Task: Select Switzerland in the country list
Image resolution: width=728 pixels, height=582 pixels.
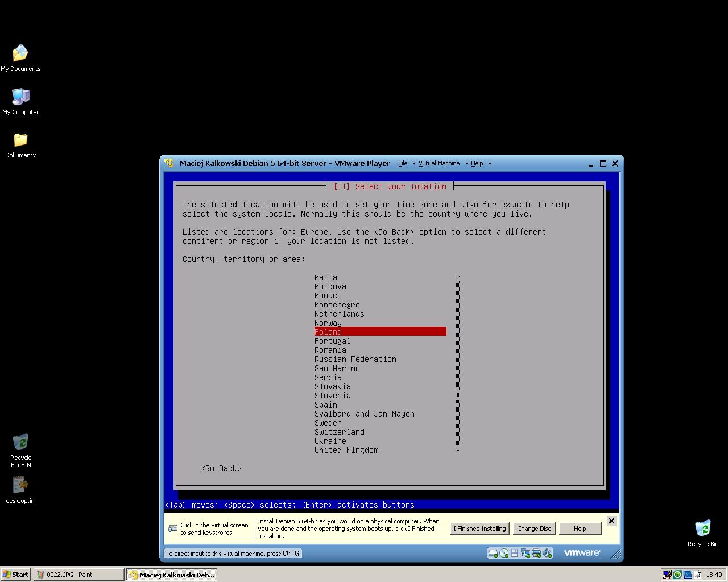Action: (x=340, y=432)
